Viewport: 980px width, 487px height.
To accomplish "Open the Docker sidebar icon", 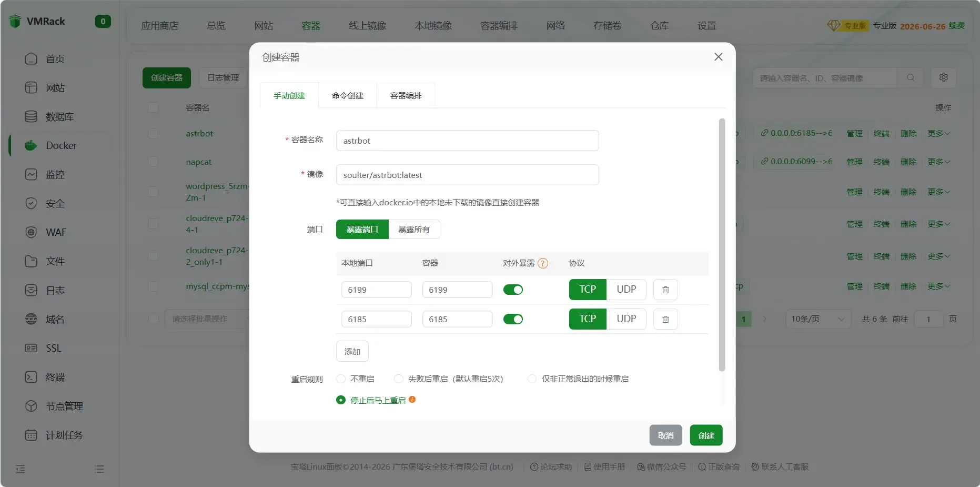I will pos(31,145).
